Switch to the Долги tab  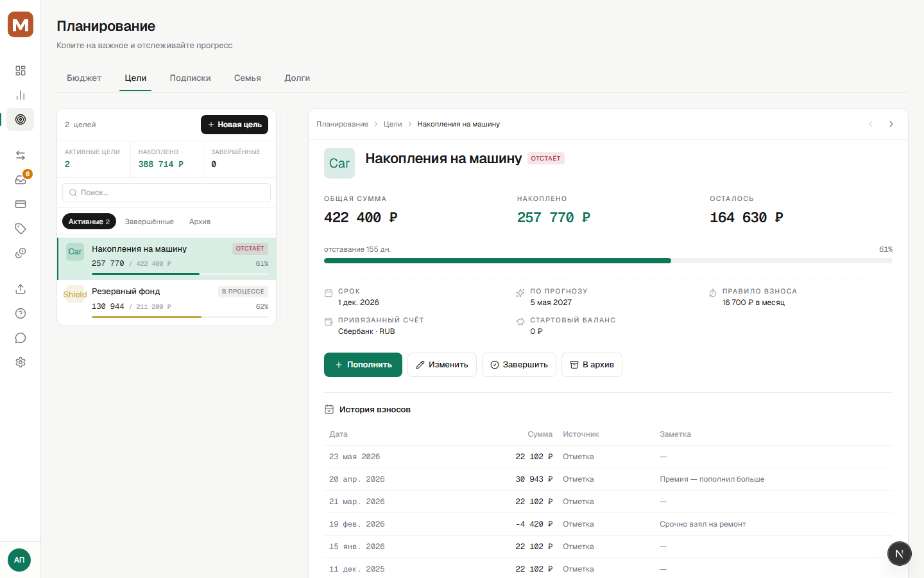tap(297, 78)
